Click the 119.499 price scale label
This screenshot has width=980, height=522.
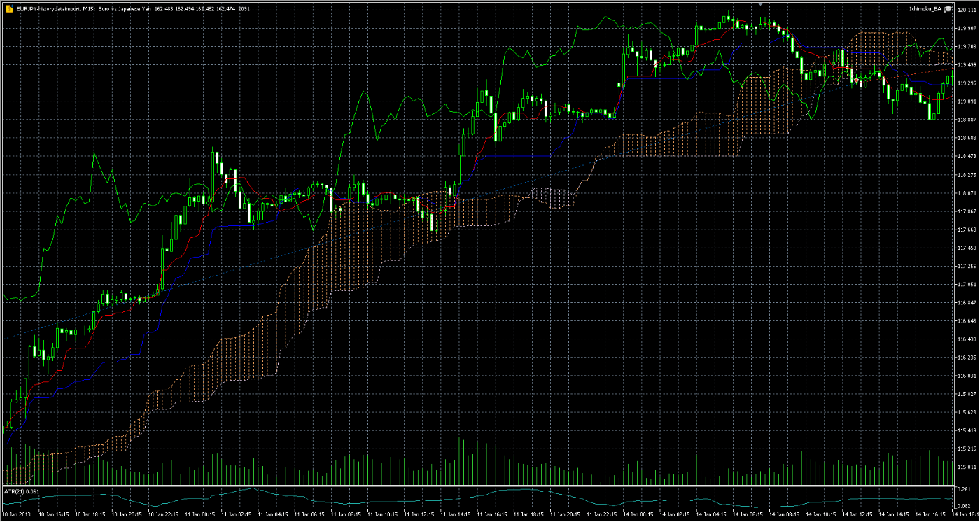point(967,65)
